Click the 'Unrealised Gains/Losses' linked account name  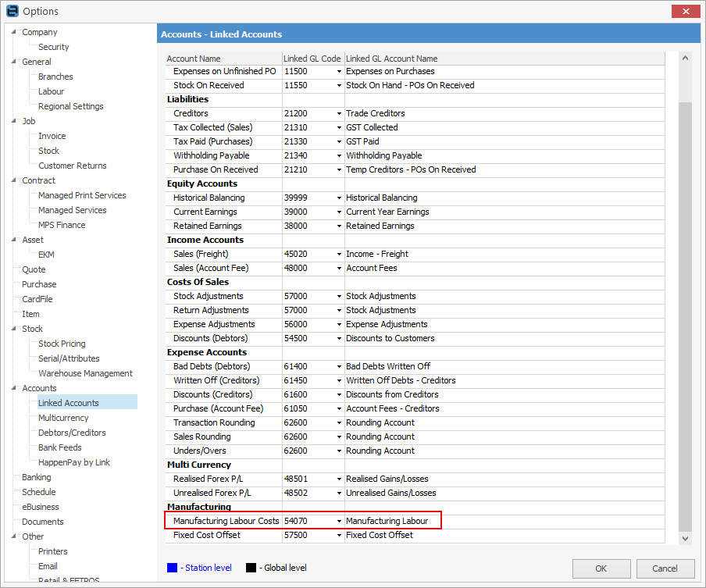click(390, 493)
